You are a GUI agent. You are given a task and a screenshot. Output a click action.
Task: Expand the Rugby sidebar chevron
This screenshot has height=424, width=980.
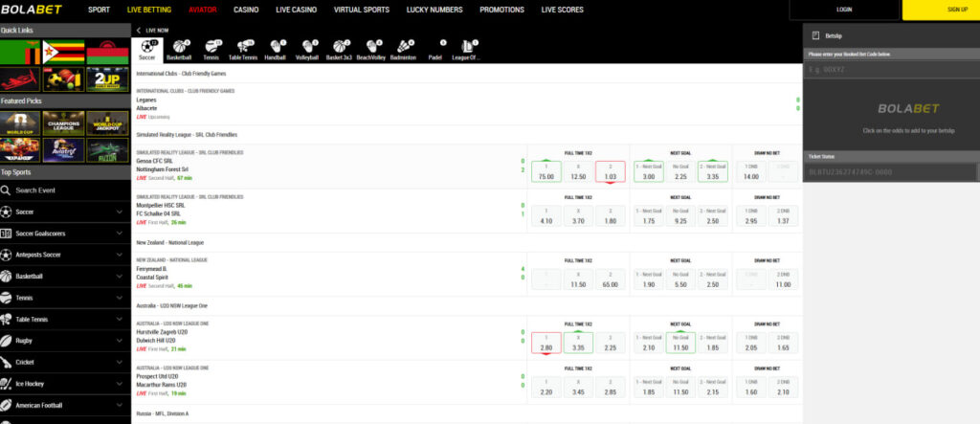[x=120, y=341]
